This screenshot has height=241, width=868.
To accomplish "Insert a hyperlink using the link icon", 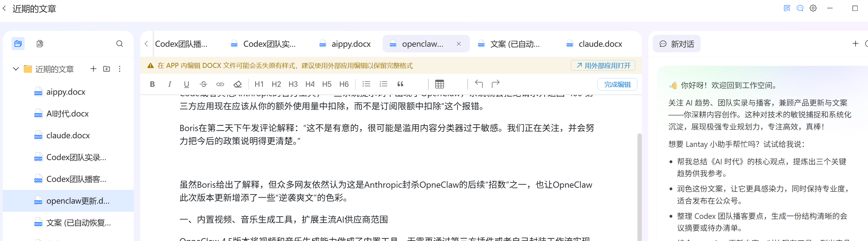I will click(220, 84).
